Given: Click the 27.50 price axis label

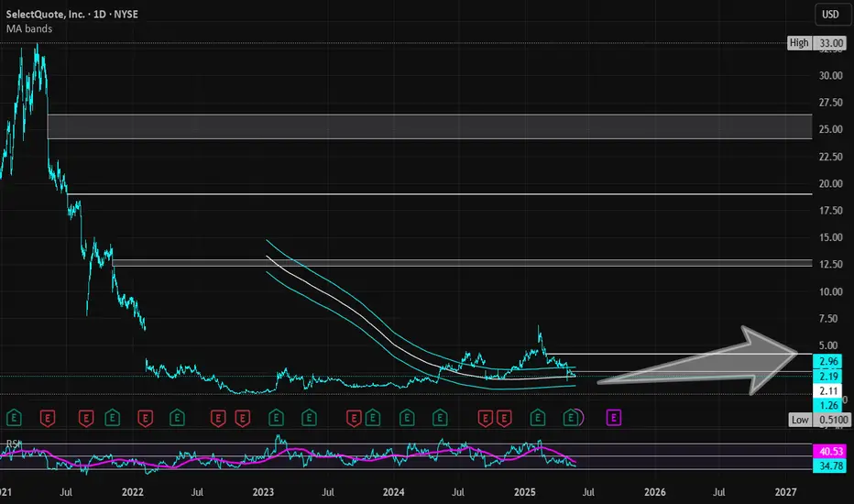Looking at the screenshot, I should coord(830,103).
